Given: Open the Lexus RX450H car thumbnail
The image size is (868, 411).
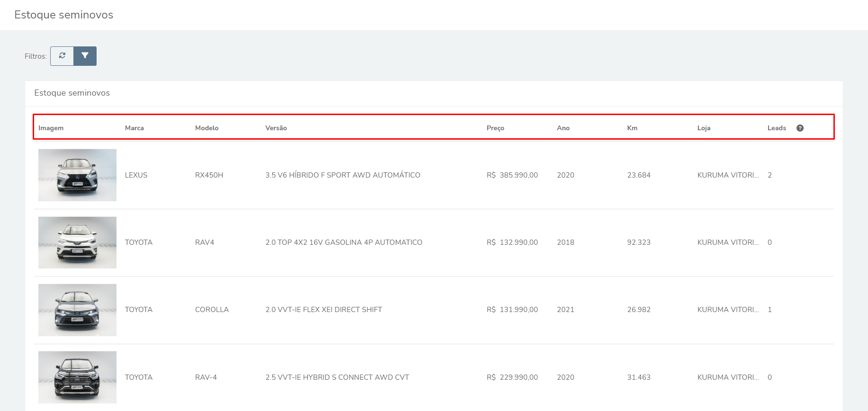Looking at the screenshot, I should (77, 175).
